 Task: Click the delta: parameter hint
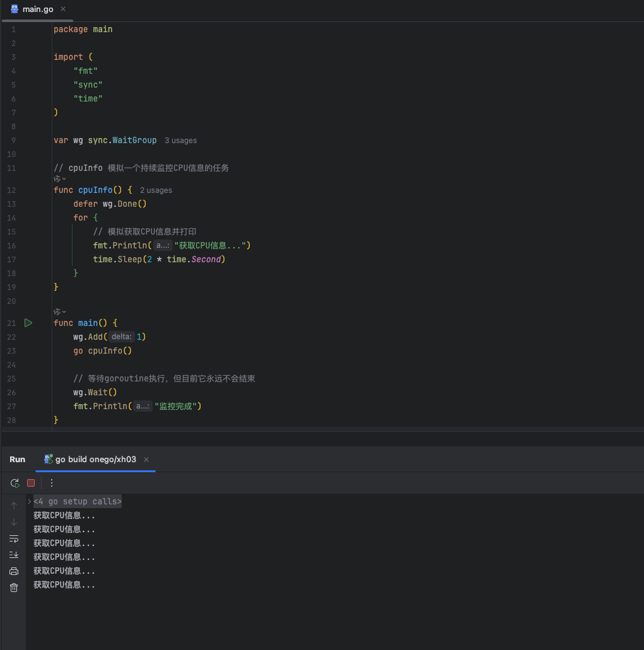tap(121, 337)
